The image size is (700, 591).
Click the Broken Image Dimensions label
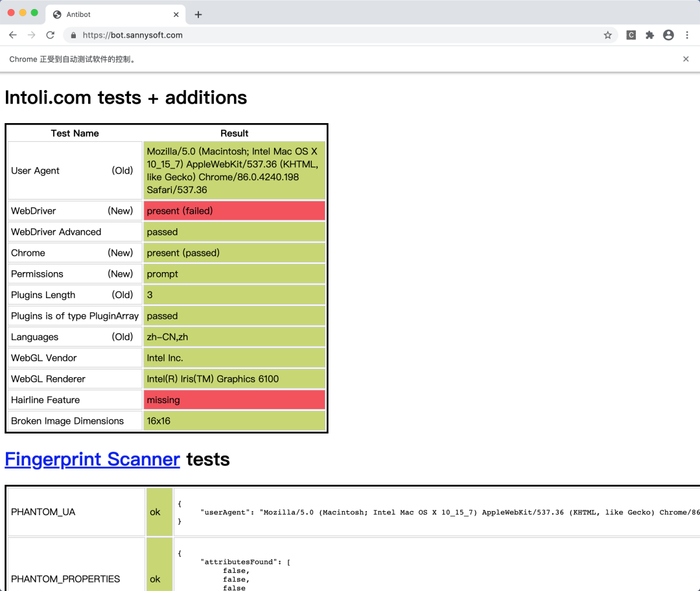click(67, 421)
